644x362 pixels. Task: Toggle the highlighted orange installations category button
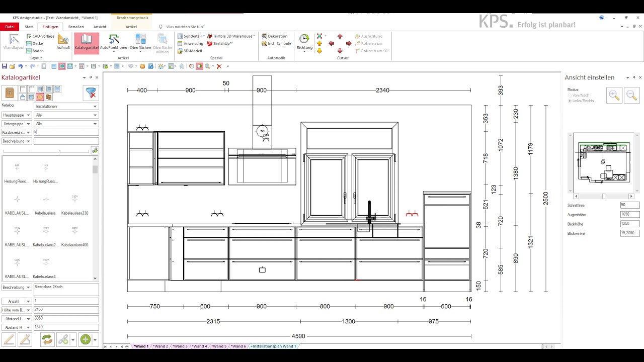tap(40, 97)
